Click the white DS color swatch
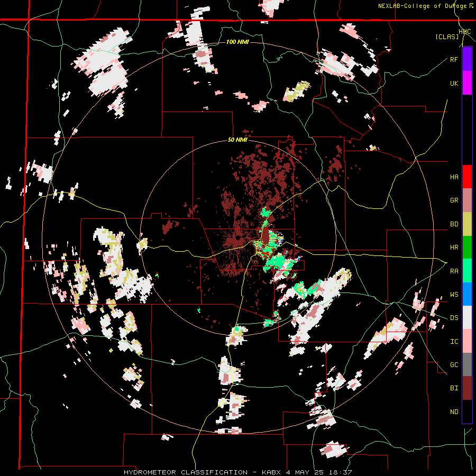The width and height of the screenshot is (476, 476). [467, 317]
